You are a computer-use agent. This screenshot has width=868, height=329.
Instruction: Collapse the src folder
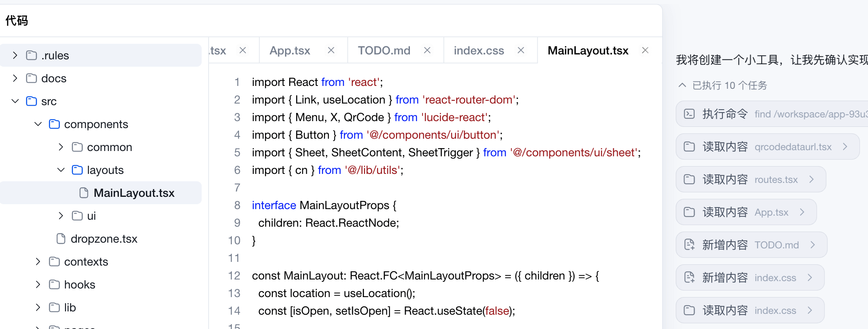[15, 101]
